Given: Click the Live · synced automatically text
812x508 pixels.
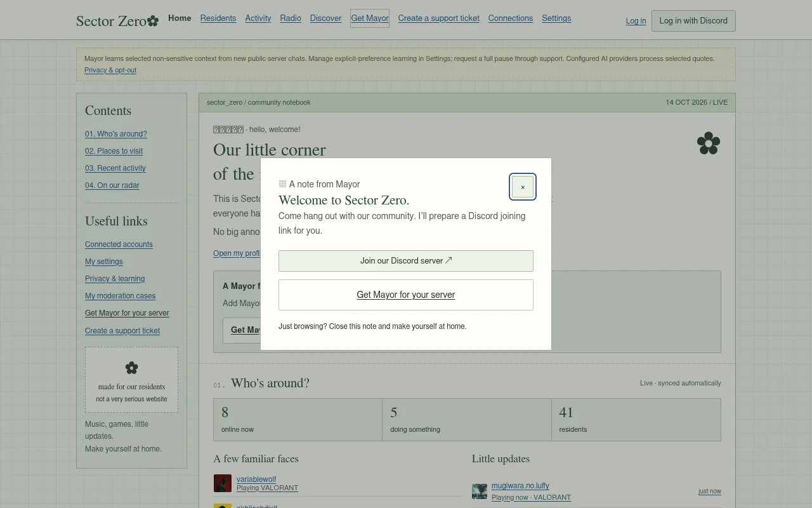Looking at the screenshot, I should [x=681, y=384].
